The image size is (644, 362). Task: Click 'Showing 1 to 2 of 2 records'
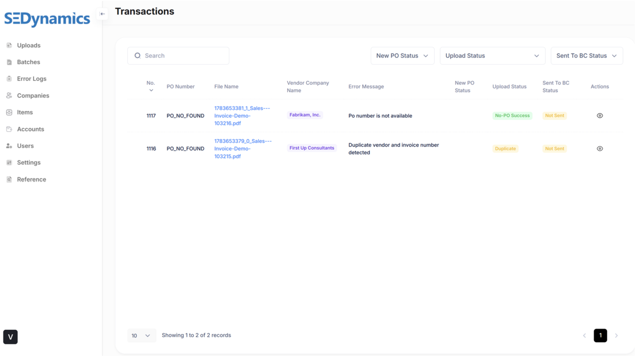point(196,335)
